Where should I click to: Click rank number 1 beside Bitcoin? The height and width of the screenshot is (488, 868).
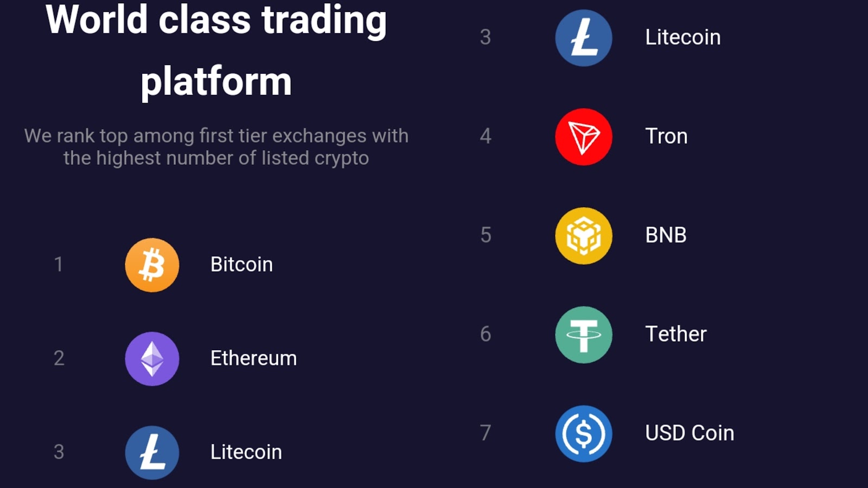click(x=59, y=265)
